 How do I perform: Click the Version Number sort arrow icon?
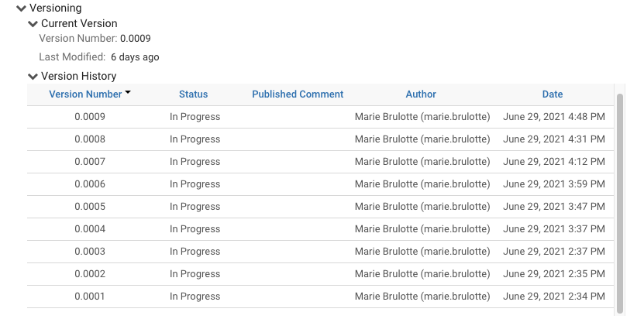[128, 93]
